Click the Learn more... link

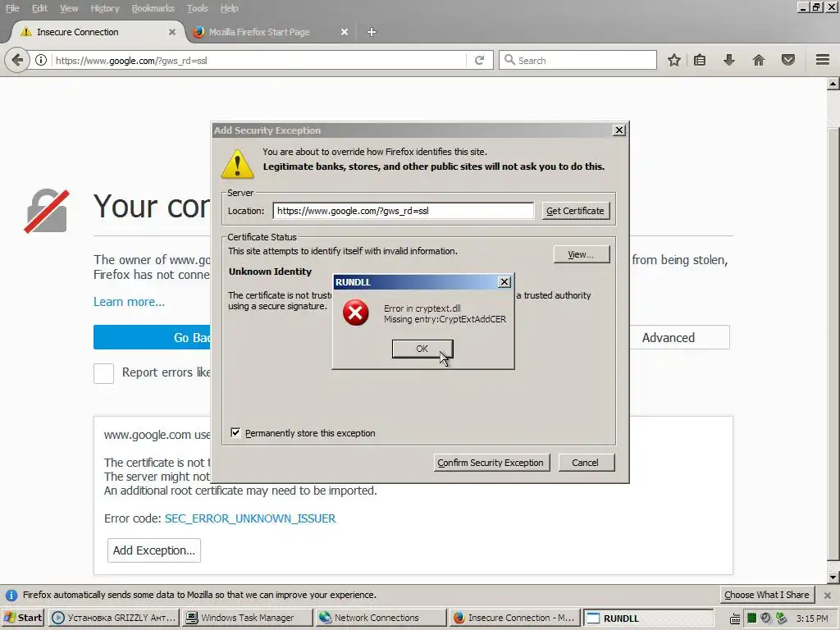point(129,302)
